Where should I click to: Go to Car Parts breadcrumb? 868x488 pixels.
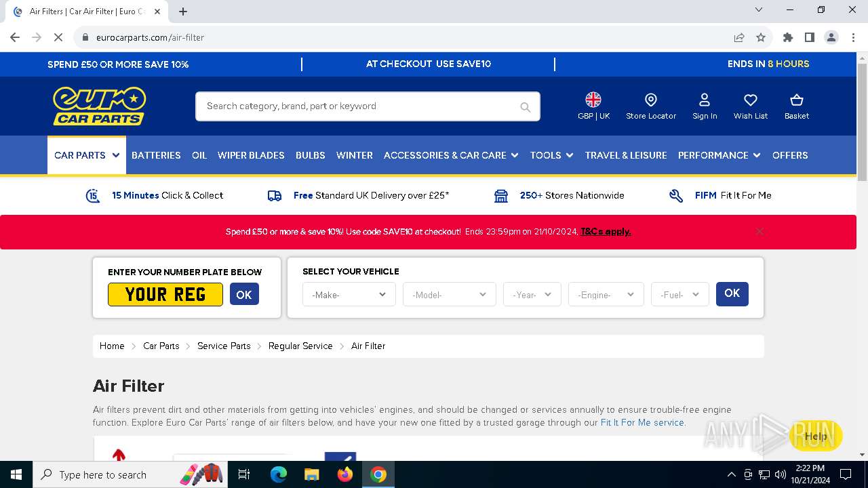(161, 346)
